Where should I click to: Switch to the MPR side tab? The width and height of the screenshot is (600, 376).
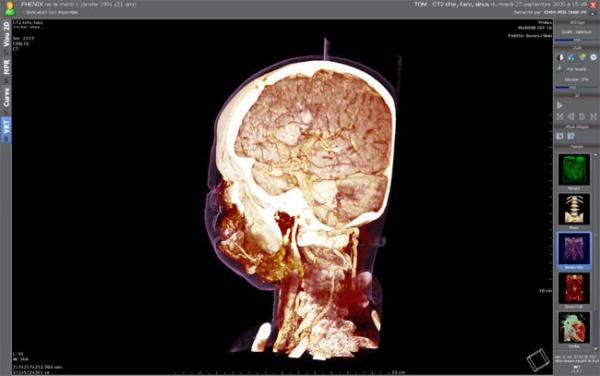(x=6, y=67)
